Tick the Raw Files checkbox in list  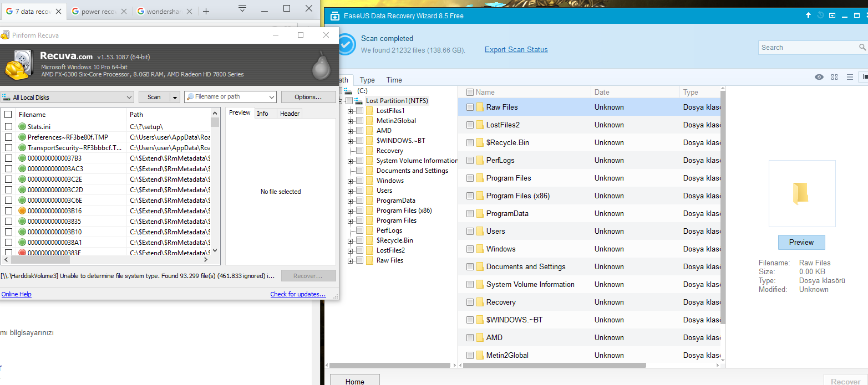pos(470,107)
